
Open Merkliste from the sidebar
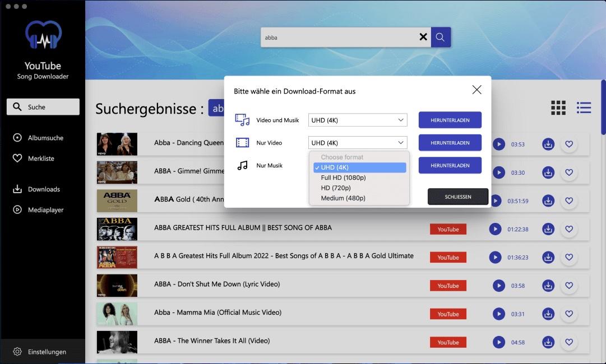pos(42,158)
